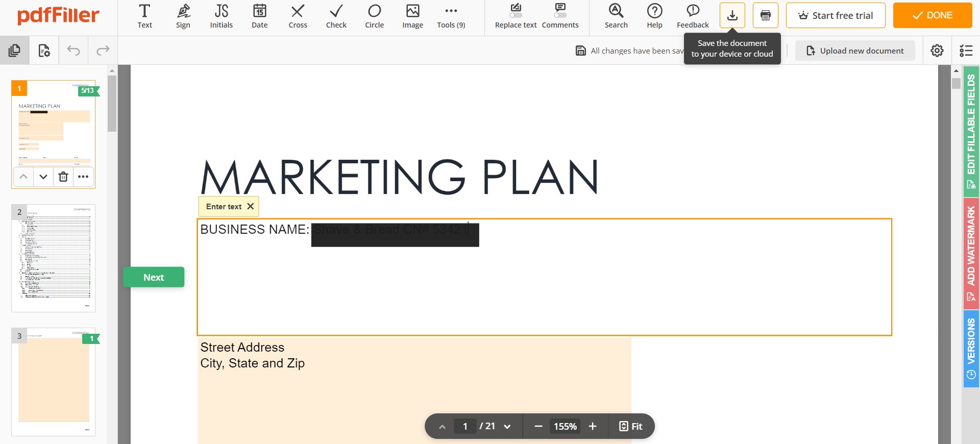Select the Circle tool

[x=374, y=16]
